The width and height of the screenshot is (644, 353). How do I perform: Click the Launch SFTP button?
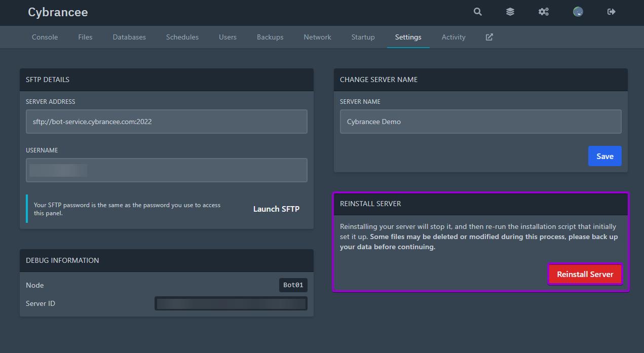tap(276, 209)
